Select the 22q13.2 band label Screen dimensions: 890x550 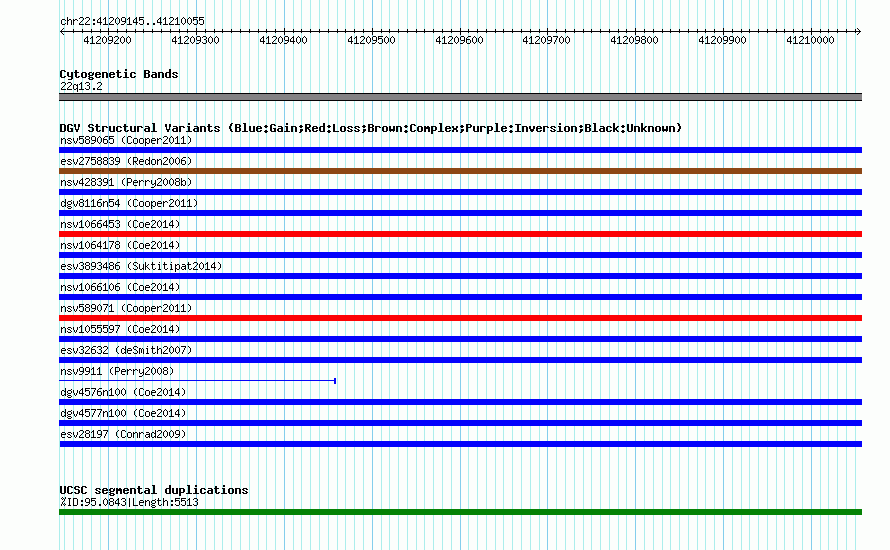coord(81,86)
